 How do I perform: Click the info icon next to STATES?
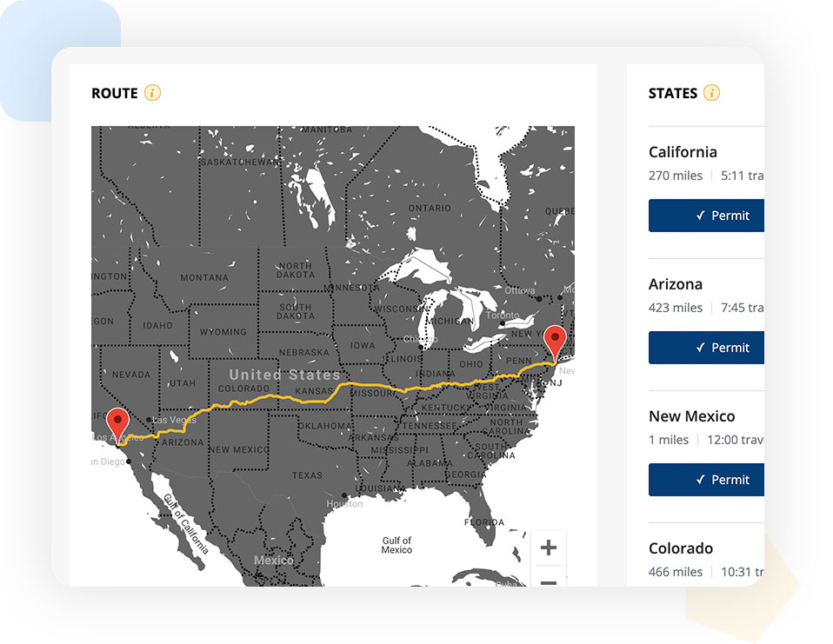click(x=711, y=93)
